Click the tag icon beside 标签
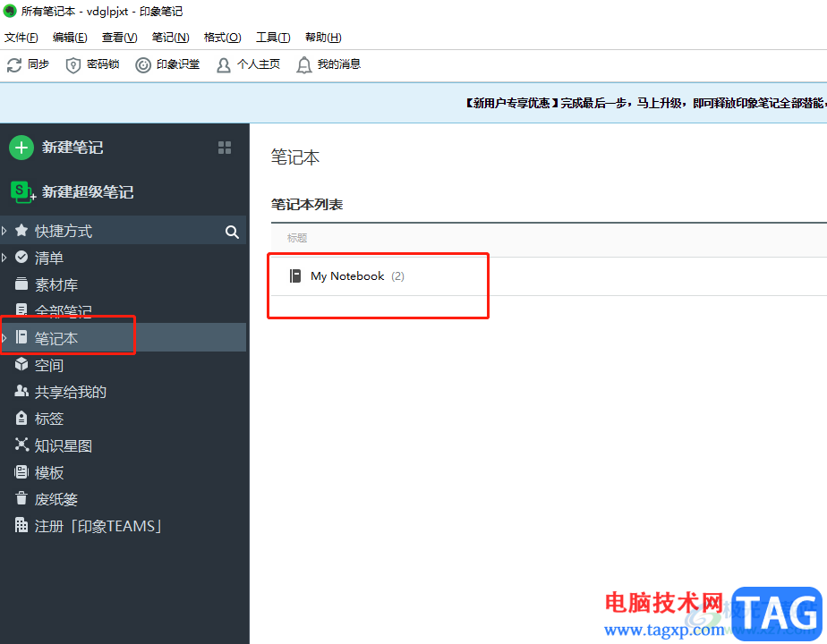Image resolution: width=827 pixels, height=644 pixels. tap(21, 418)
